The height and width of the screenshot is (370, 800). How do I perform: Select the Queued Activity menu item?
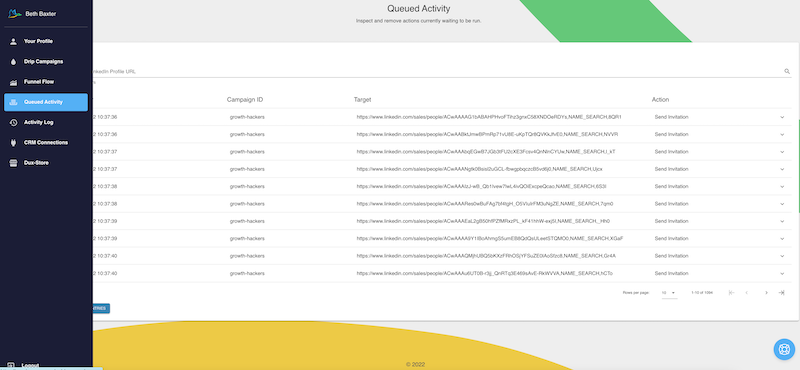point(45,102)
